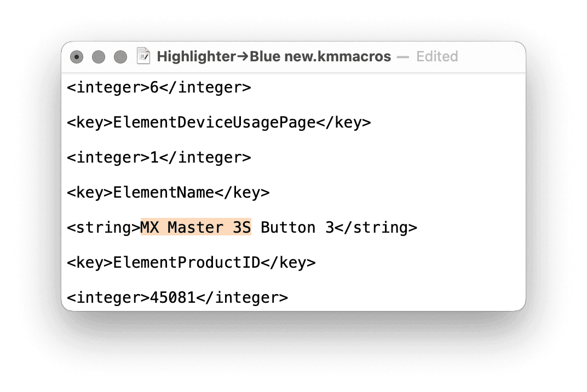Click the integer 6 line

click(x=159, y=87)
